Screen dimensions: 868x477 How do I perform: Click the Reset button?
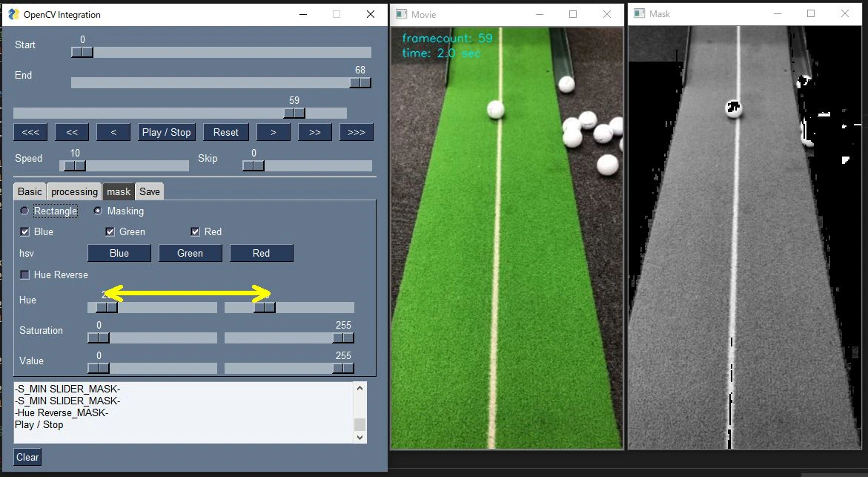click(225, 132)
